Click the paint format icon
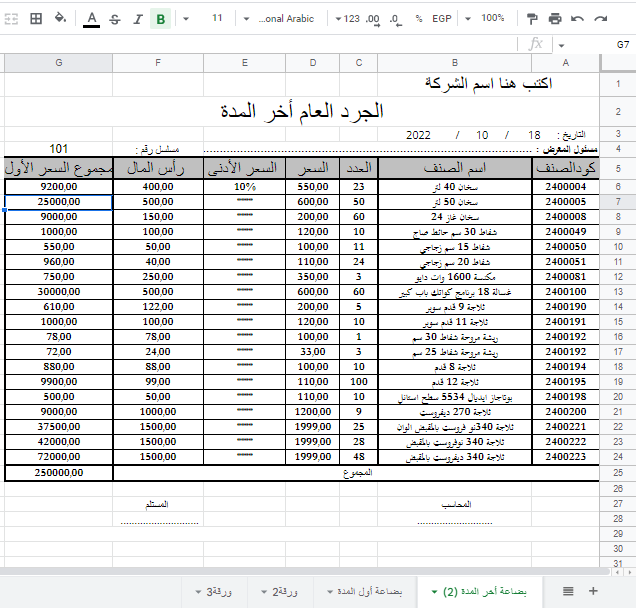 (x=532, y=18)
